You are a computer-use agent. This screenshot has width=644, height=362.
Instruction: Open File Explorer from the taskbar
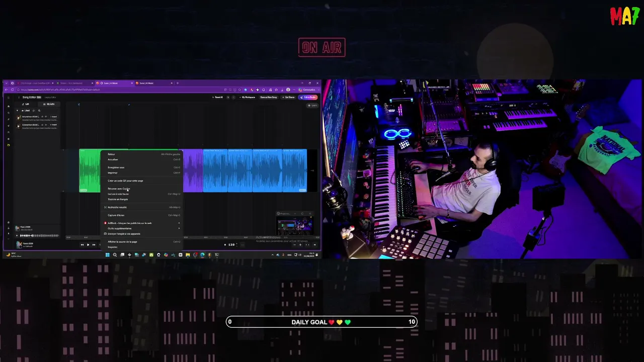pyautogui.click(x=188, y=255)
